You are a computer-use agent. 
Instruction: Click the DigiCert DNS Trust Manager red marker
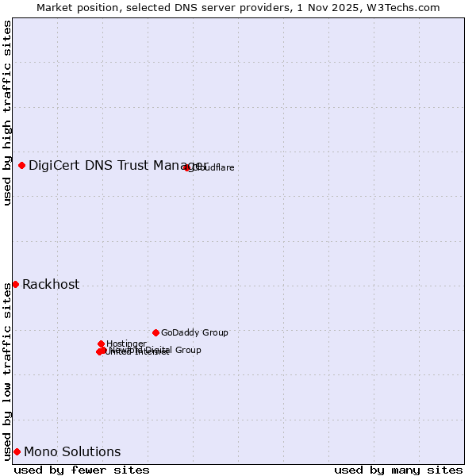coord(21,165)
